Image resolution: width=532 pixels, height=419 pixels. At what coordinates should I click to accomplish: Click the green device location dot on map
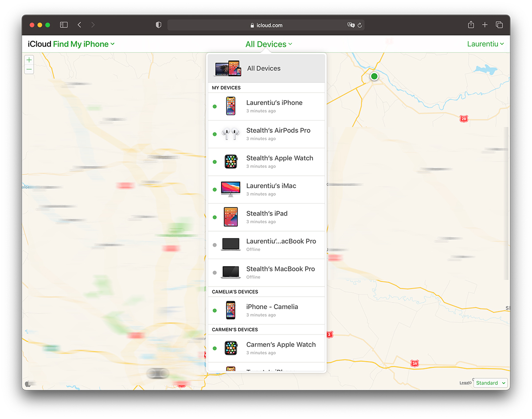pos(374,76)
